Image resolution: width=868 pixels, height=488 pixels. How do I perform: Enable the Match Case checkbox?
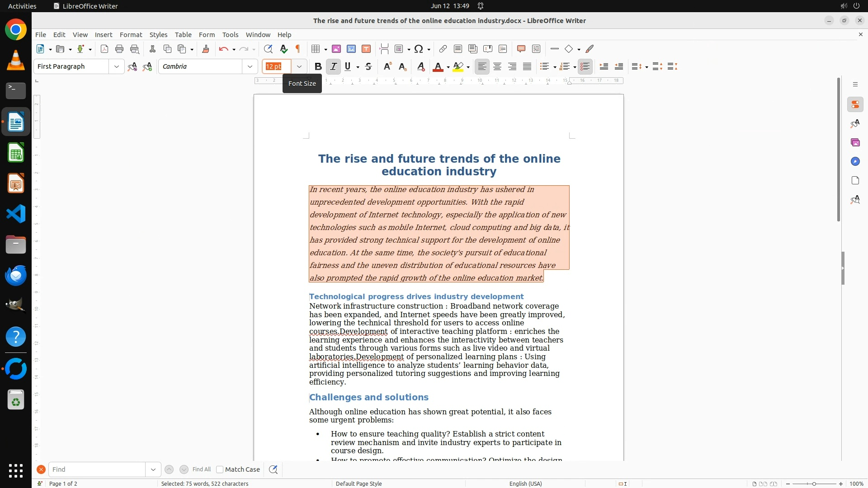coord(220,469)
